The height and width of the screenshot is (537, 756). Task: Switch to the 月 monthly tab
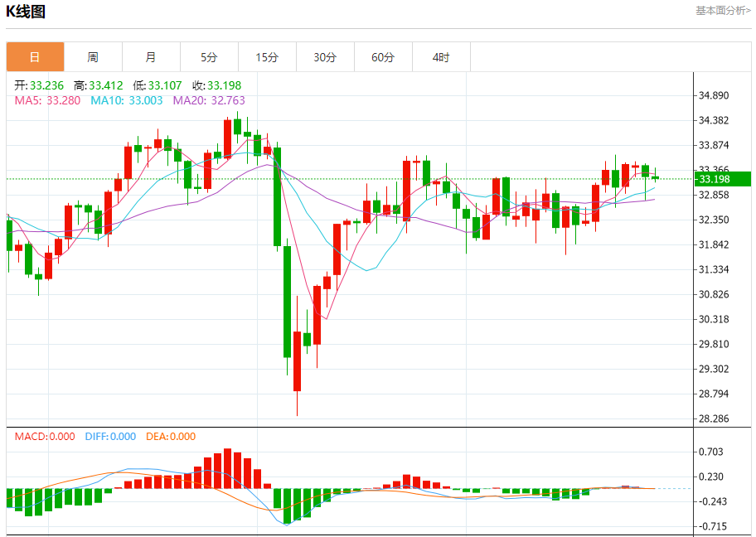(x=151, y=57)
